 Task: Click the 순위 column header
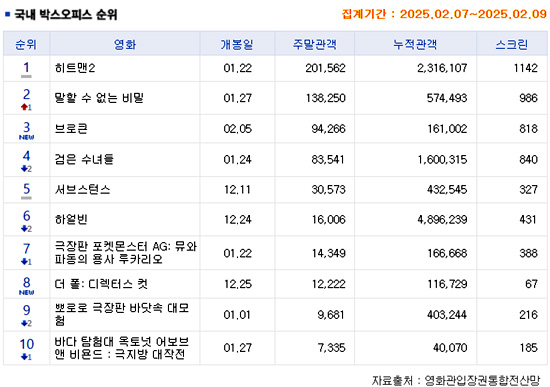(26, 44)
